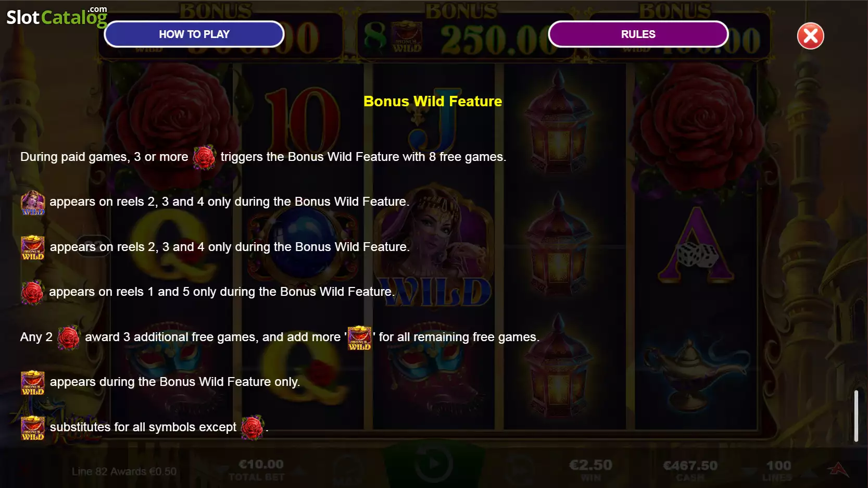The width and height of the screenshot is (868, 488).
Task: Click Bonus Wild icon beside 'substitutes for all symbols'
Action: [x=32, y=428]
